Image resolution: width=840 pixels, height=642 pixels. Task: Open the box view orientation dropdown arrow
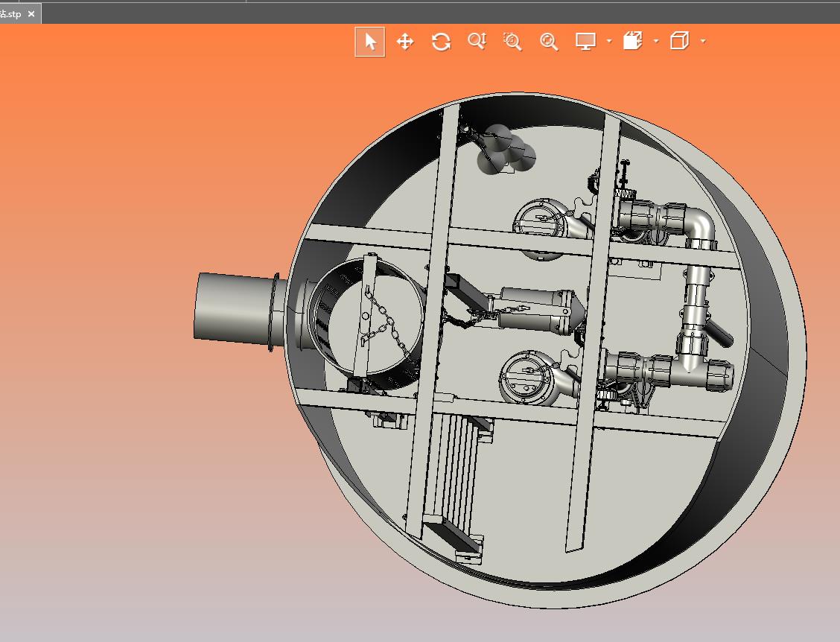click(703, 41)
